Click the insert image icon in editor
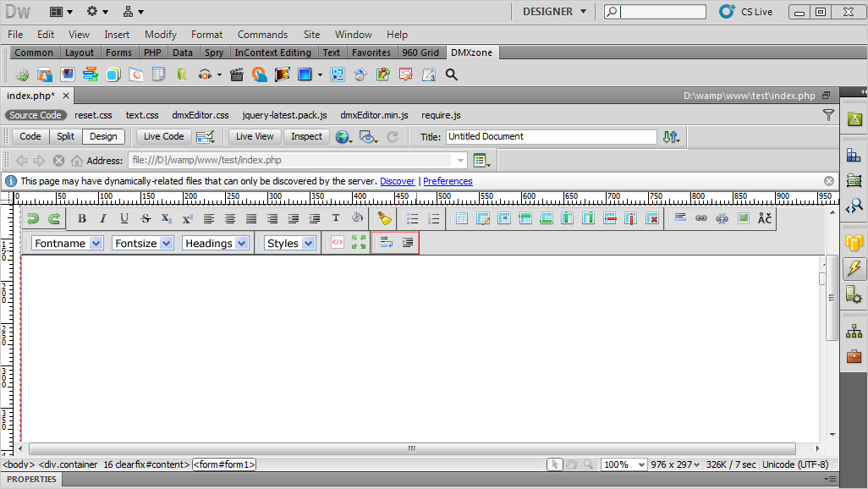The image size is (868, 489). click(x=744, y=218)
